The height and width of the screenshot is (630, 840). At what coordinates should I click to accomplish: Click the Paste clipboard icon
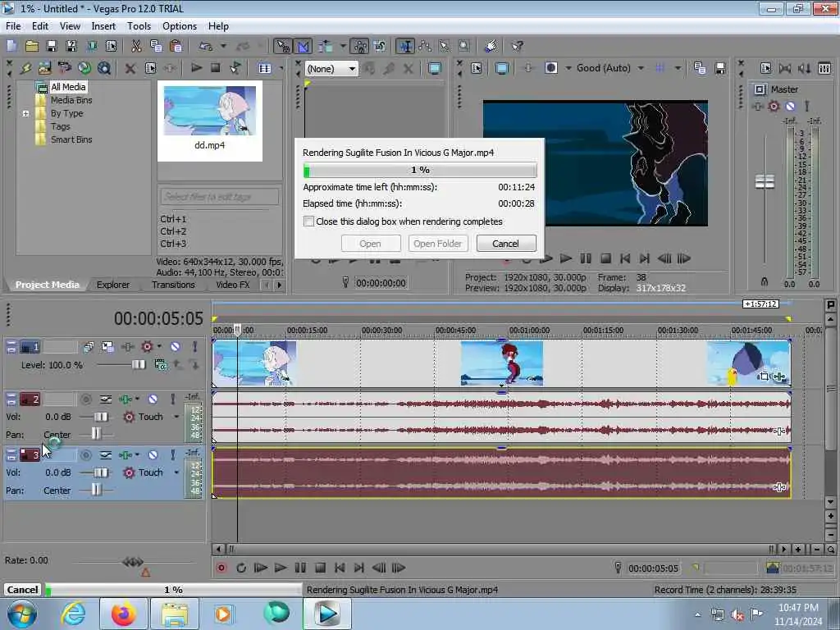pos(176,46)
